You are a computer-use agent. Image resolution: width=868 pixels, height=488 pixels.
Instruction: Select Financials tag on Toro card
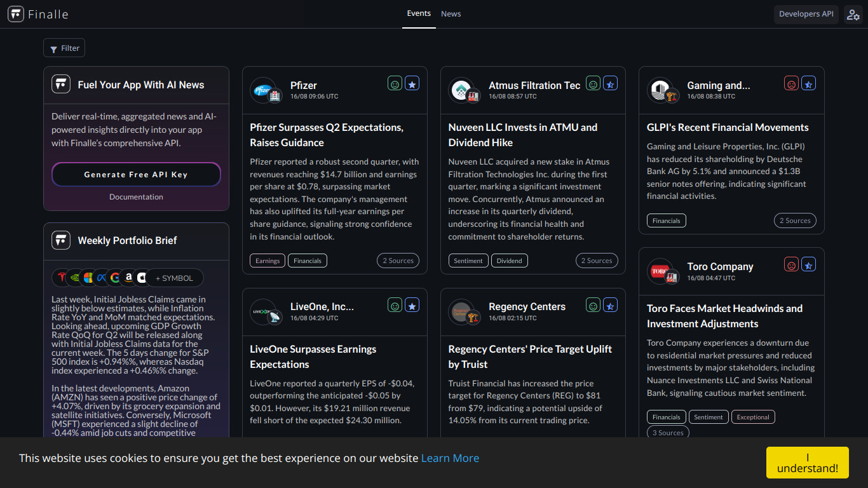667,417
